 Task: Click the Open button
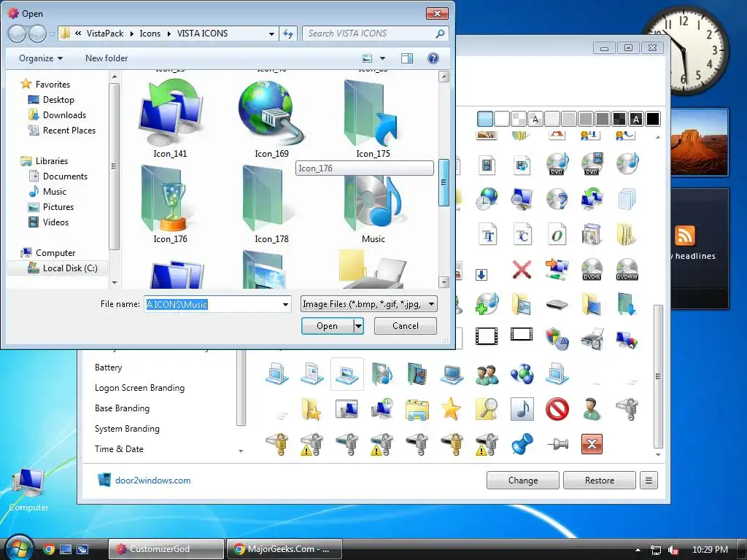pos(328,326)
